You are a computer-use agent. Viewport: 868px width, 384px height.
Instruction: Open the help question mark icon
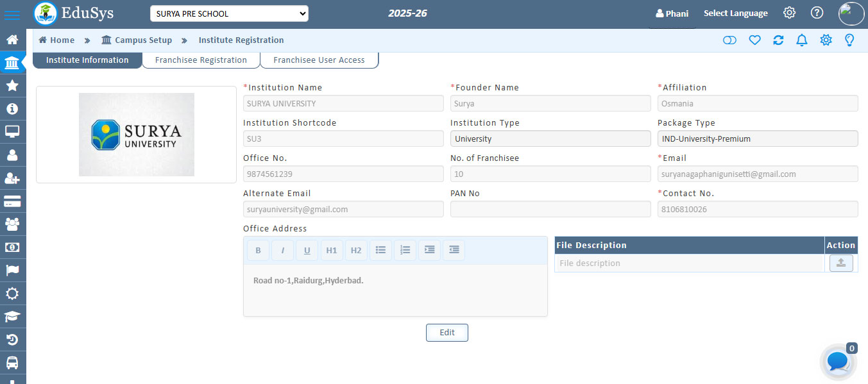(817, 13)
